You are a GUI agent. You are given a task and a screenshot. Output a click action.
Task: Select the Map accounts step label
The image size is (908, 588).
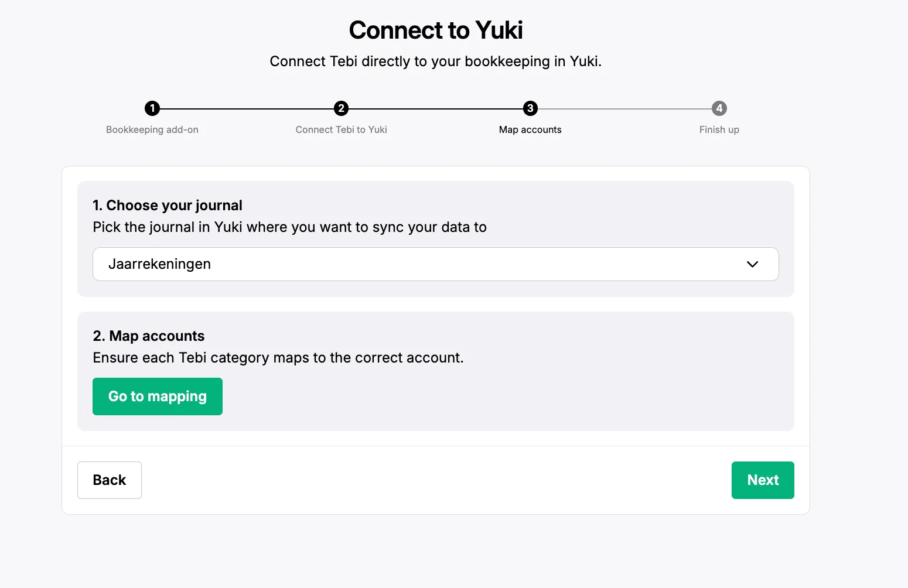(530, 129)
